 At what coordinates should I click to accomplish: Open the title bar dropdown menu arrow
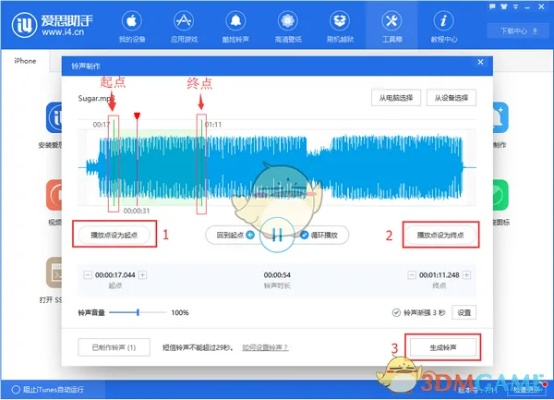point(516,7)
